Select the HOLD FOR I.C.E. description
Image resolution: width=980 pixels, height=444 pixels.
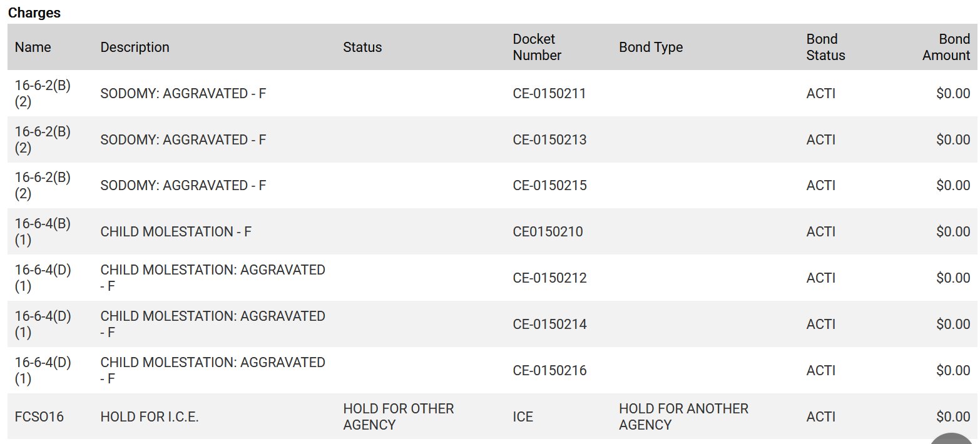[x=150, y=416]
